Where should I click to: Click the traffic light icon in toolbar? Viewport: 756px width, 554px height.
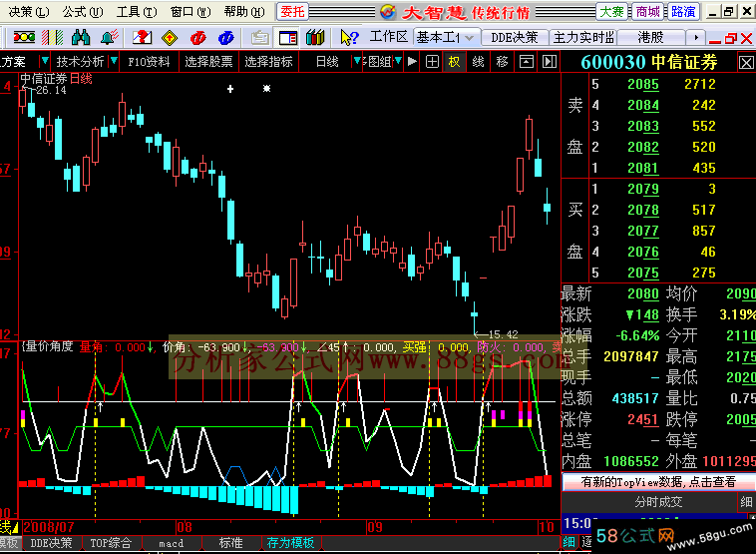click(x=24, y=37)
